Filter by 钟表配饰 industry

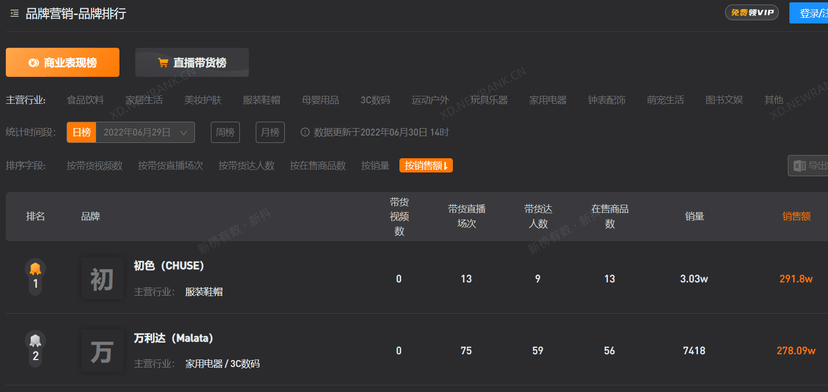tap(607, 100)
